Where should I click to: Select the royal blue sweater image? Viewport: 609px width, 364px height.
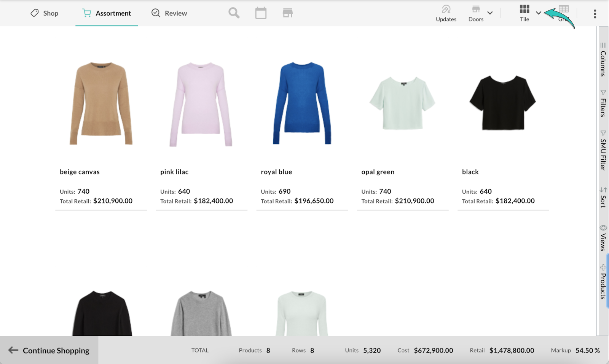tap(302, 103)
